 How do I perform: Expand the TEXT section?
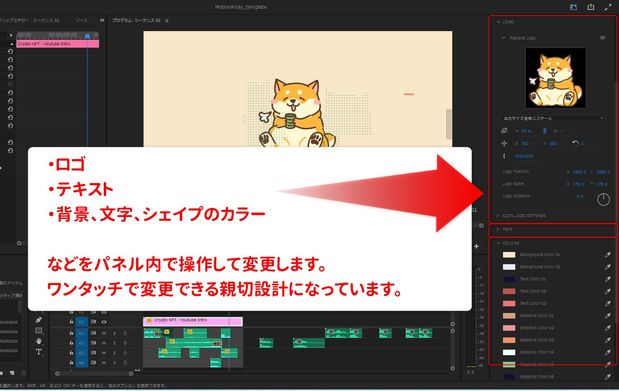click(x=498, y=229)
